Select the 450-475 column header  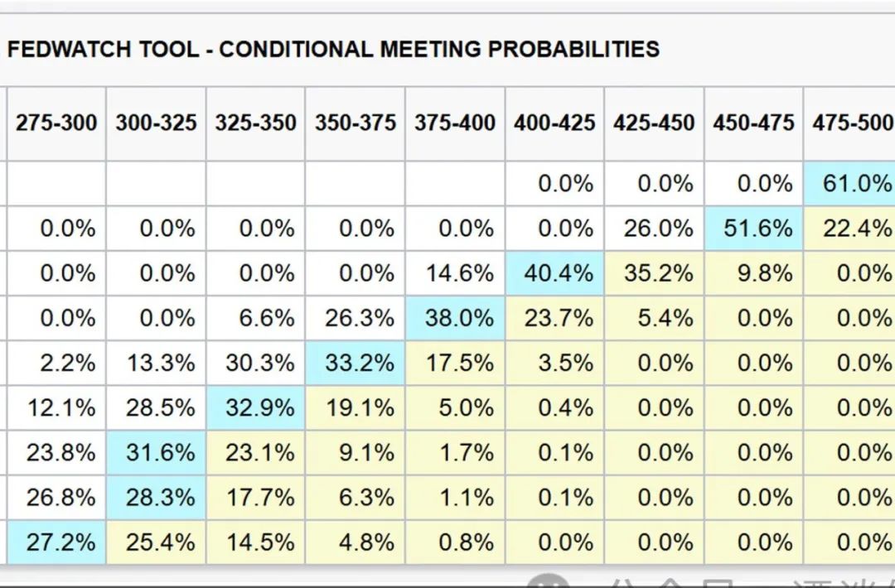coord(753,123)
